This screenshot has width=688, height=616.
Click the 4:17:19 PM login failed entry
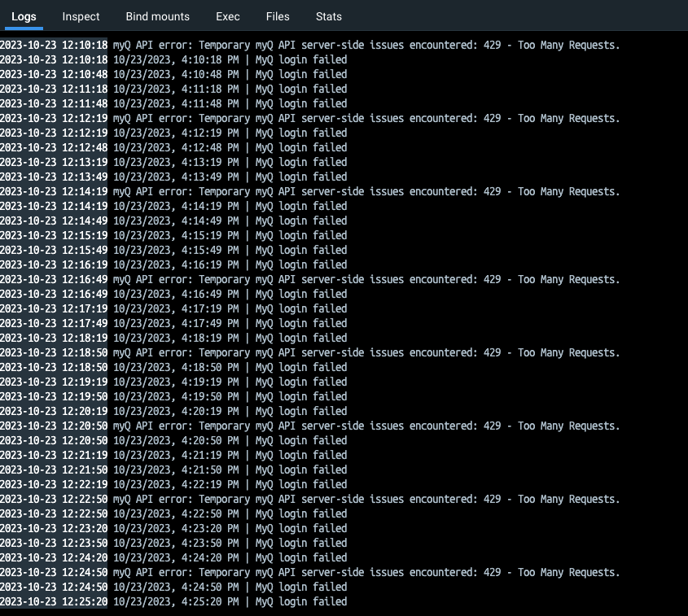pos(173,308)
